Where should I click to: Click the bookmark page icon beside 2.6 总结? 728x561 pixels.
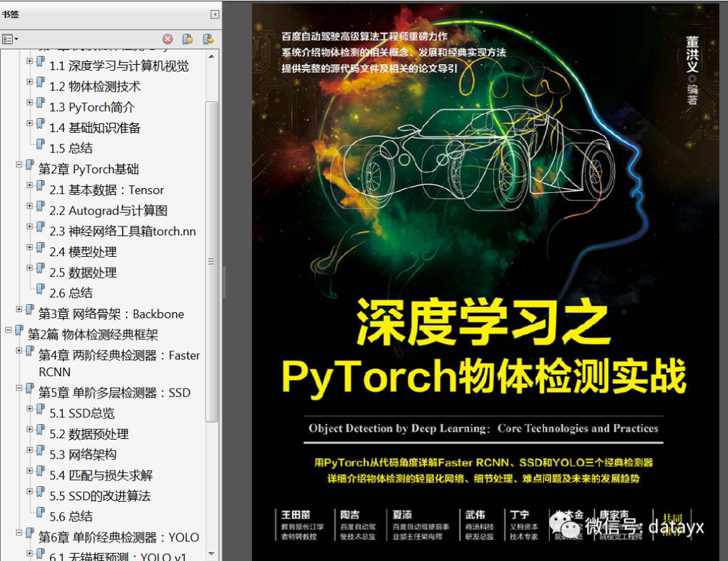[x=40, y=289]
